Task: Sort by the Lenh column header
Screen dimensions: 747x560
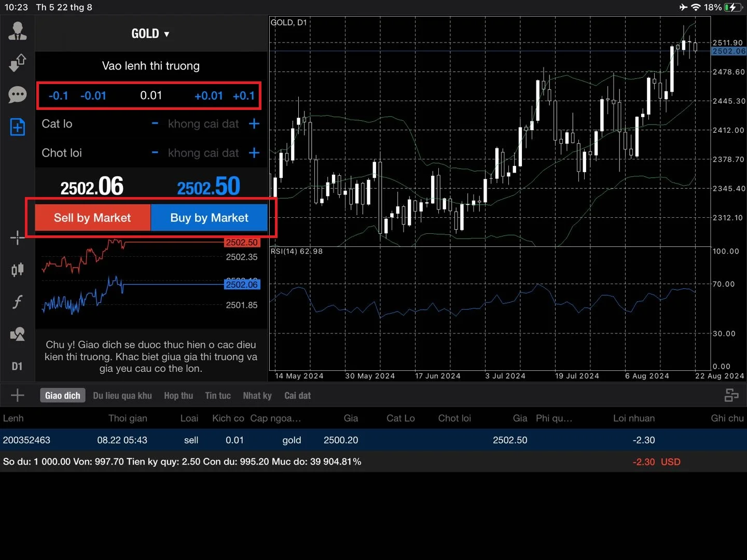Action: (13, 418)
